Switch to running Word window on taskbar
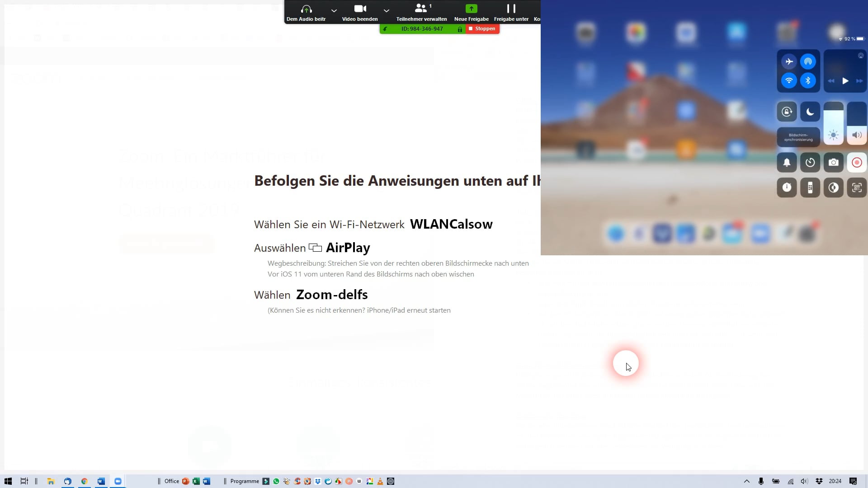Image resolution: width=868 pixels, height=488 pixels. click(101, 481)
